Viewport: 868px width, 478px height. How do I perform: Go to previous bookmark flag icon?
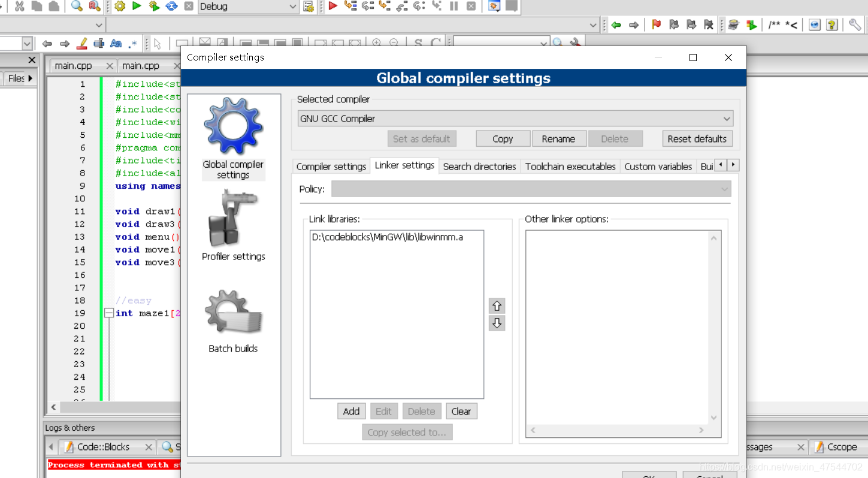click(674, 25)
